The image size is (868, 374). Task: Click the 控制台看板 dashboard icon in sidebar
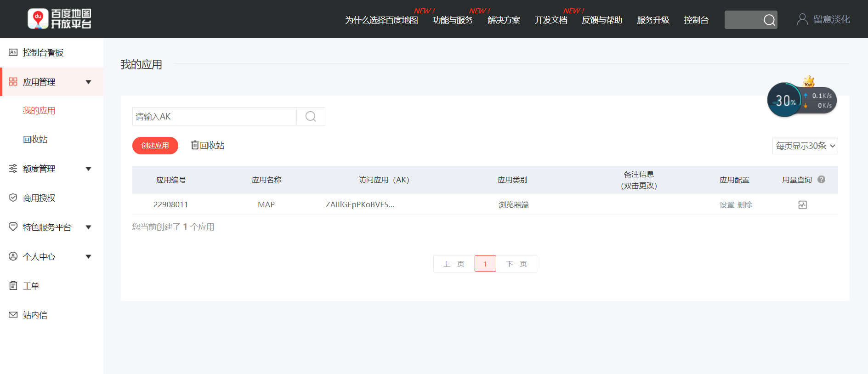point(13,52)
